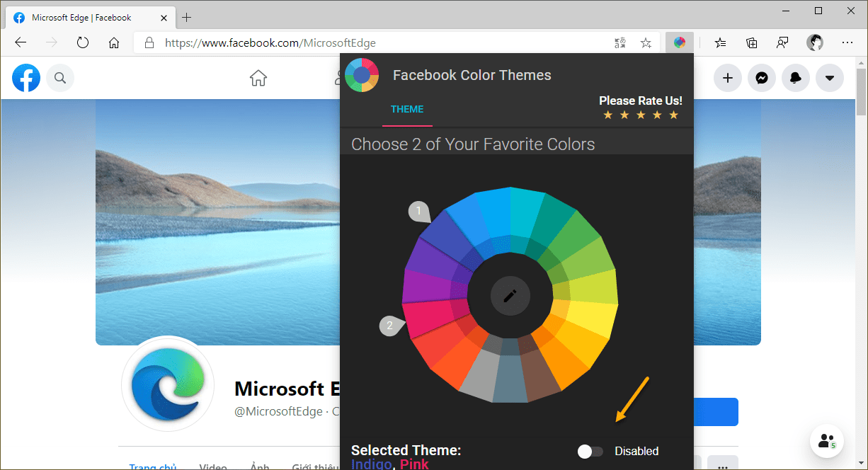Open Facebook search magnifier
The height and width of the screenshot is (470, 868).
[x=60, y=78]
